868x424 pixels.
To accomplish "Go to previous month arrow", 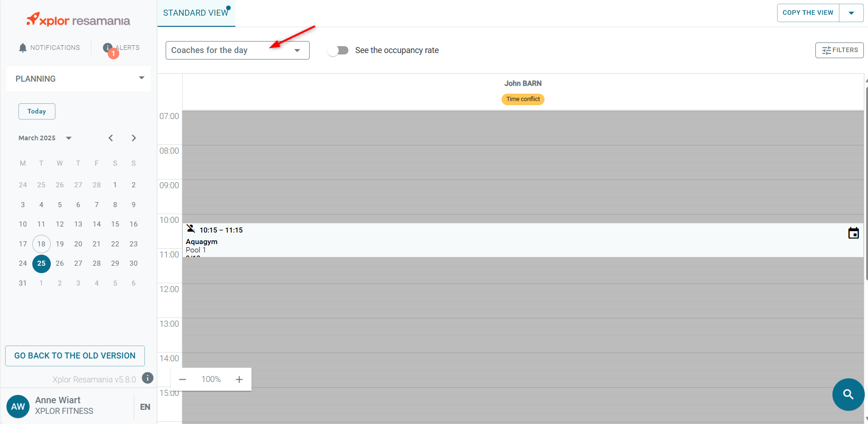I will coord(111,138).
